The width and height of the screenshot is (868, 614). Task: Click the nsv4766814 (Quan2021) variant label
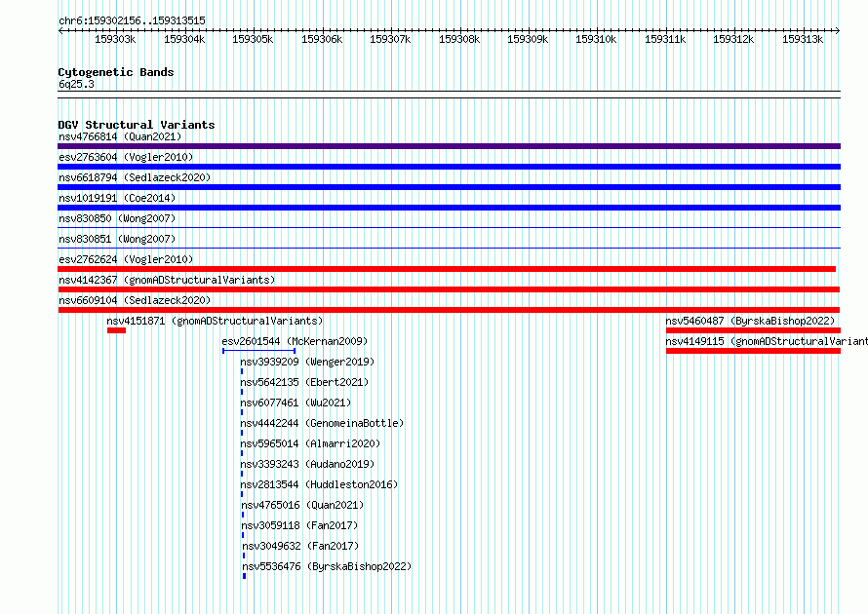pos(120,136)
